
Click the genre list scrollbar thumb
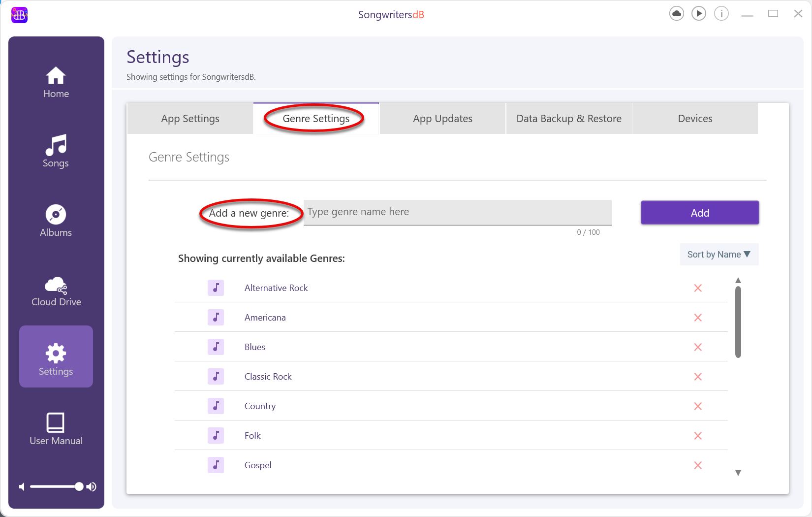[x=738, y=322]
